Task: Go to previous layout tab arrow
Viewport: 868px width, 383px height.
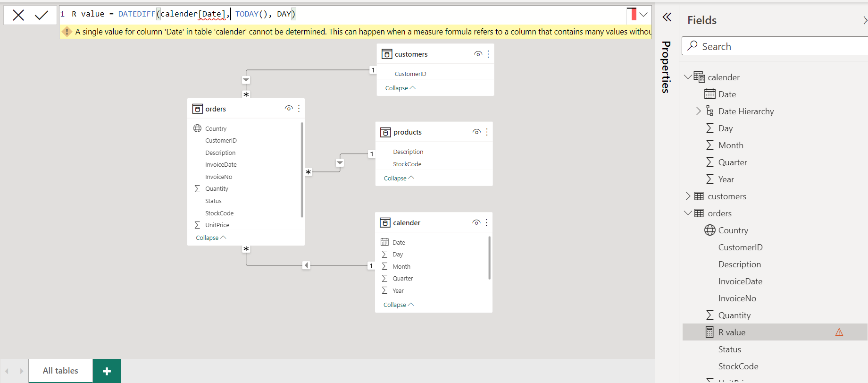Action: (x=7, y=371)
